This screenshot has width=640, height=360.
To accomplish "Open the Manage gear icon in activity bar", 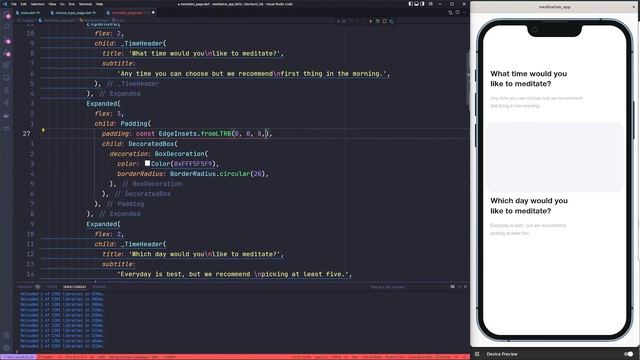I will 7,348.
